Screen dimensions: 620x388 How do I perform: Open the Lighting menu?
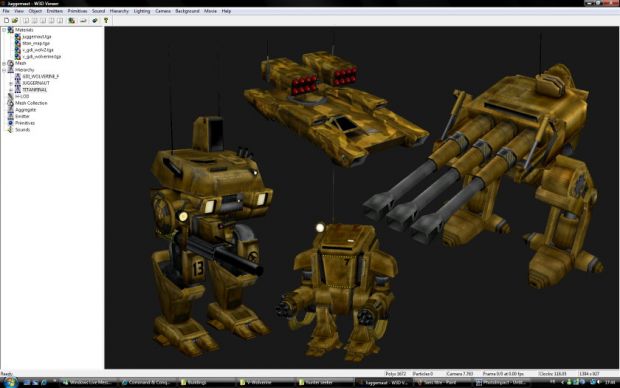point(142,11)
